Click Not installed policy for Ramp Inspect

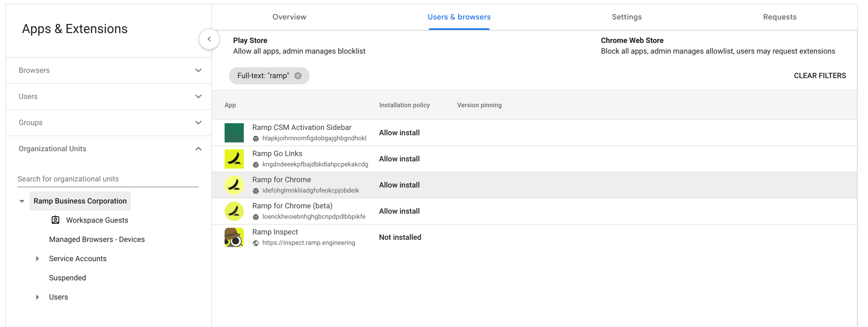(x=400, y=237)
